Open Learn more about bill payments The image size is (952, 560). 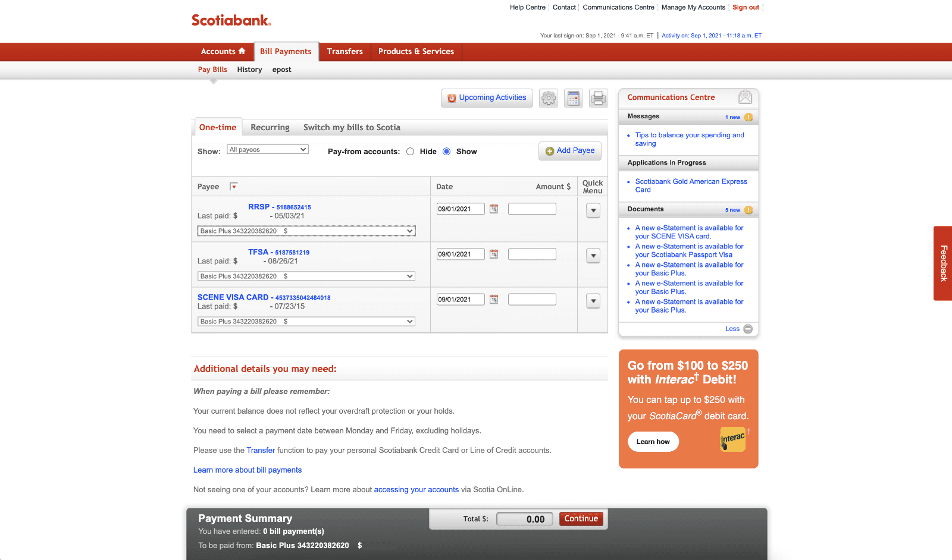tap(248, 470)
